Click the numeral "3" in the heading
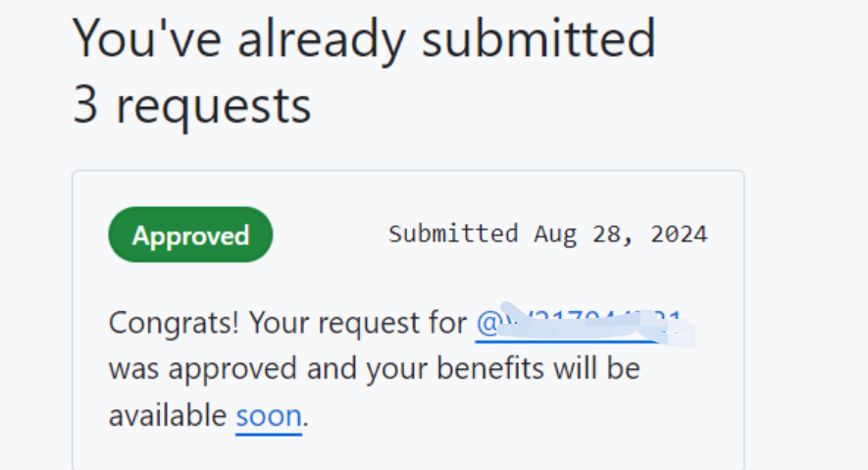Image resolution: width=868 pixels, height=470 pixels. 85,105
